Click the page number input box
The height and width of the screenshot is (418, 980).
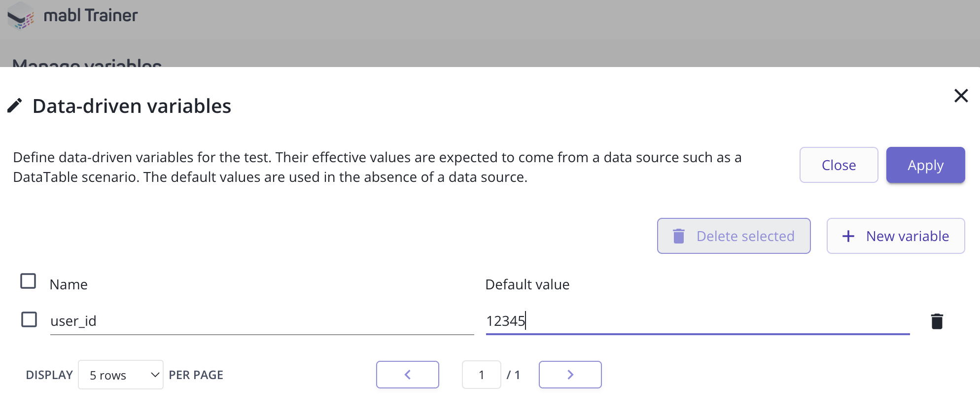[x=481, y=375]
